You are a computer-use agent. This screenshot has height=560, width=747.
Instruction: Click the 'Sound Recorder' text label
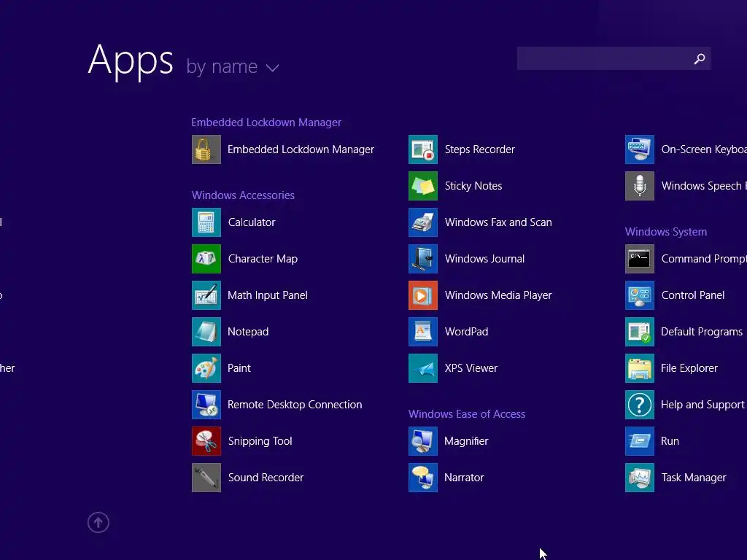click(266, 478)
